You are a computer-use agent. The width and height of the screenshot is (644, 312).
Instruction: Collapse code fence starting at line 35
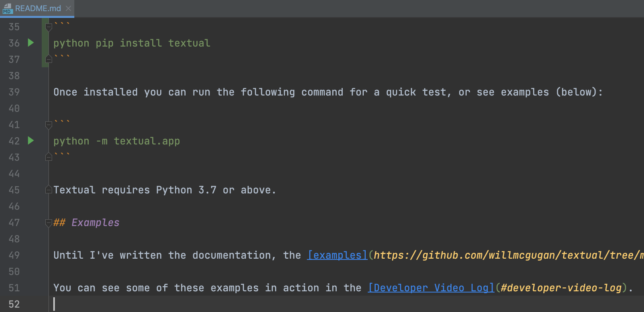[48, 27]
